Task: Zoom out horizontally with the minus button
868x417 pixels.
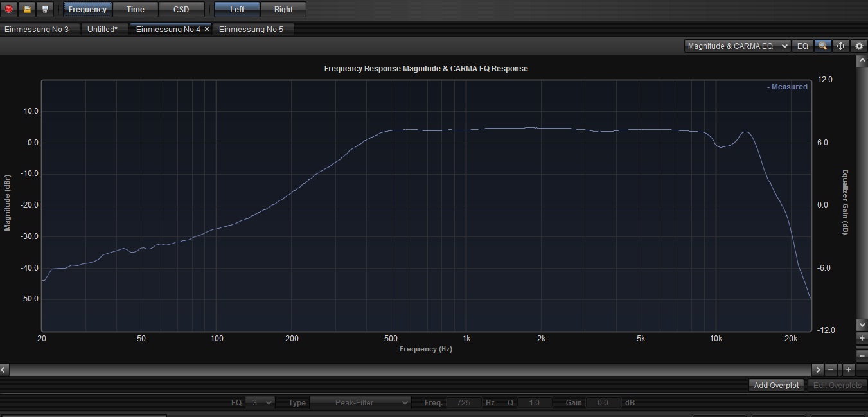Action: pos(831,369)
